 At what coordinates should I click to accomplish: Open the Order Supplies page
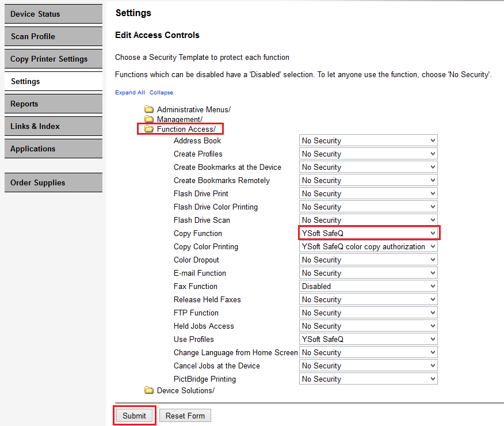click(53, 182)
